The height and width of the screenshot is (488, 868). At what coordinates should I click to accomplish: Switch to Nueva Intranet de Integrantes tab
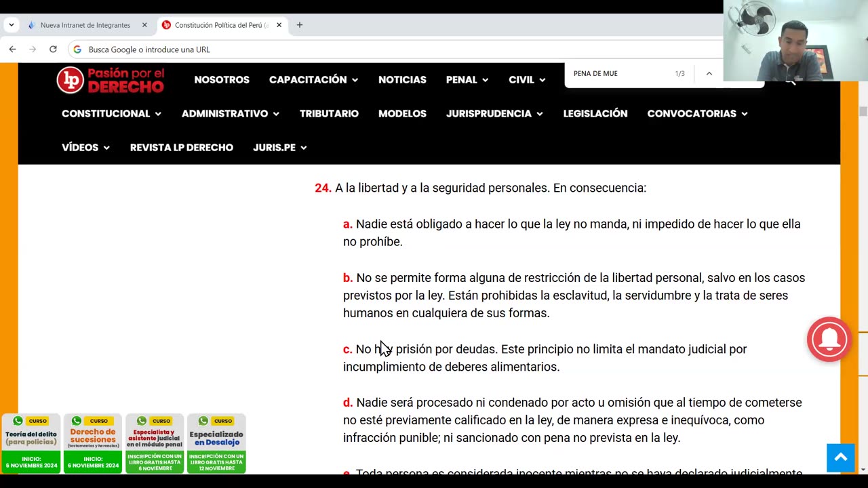pyautogui.click(x=85, y=25)
